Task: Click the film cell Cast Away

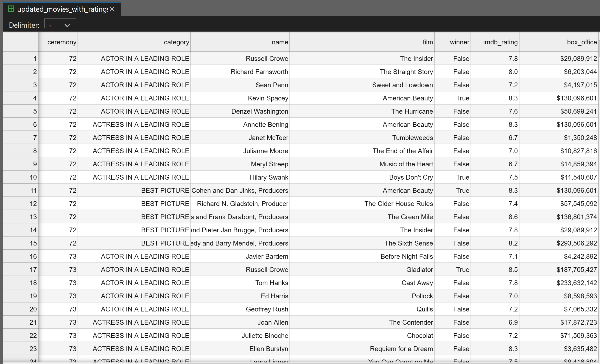Action: tap(362, 283)
